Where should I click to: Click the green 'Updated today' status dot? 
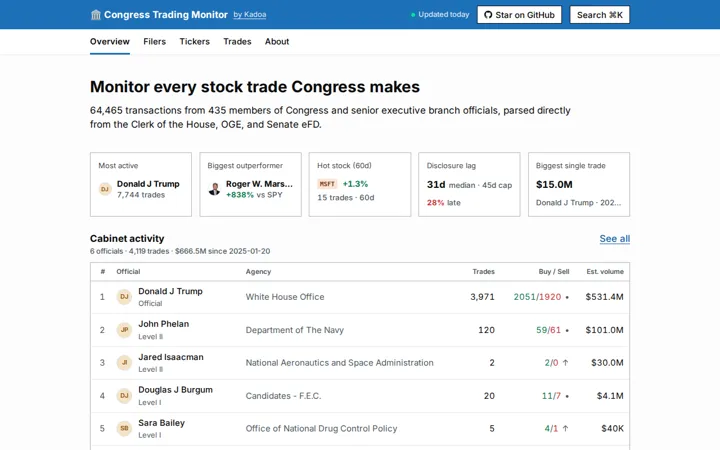tap(413, 15)
